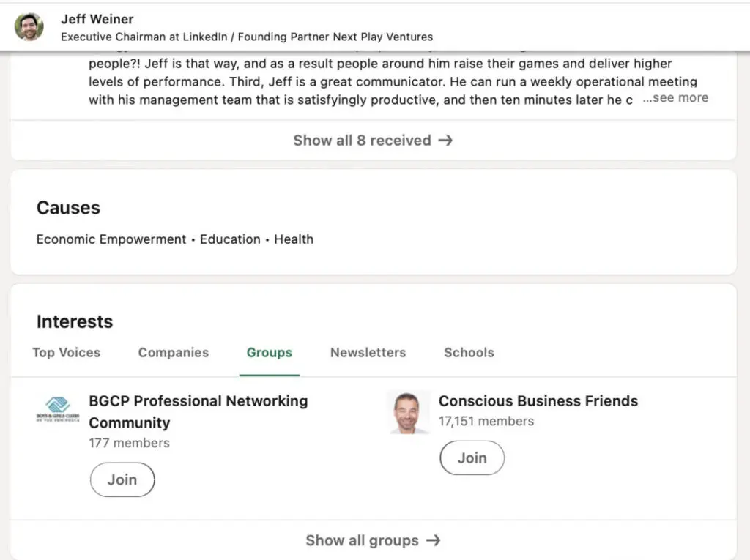Join the BGCP Professional Networking Community group
This screenshot has width=750, height=560.
(x=122, y=479)
